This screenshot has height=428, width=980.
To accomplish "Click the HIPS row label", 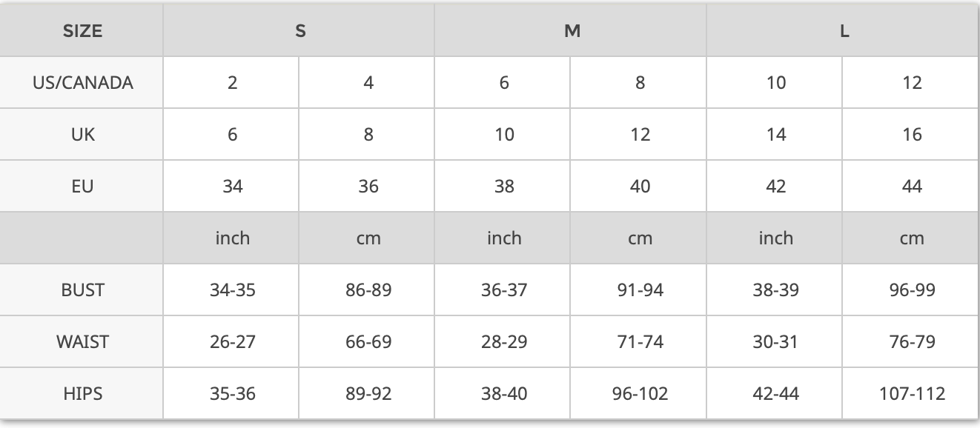I will (x=82, y=393).
